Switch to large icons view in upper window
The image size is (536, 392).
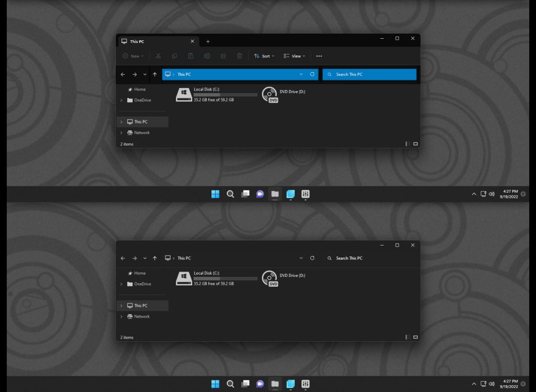click(416, 144)
